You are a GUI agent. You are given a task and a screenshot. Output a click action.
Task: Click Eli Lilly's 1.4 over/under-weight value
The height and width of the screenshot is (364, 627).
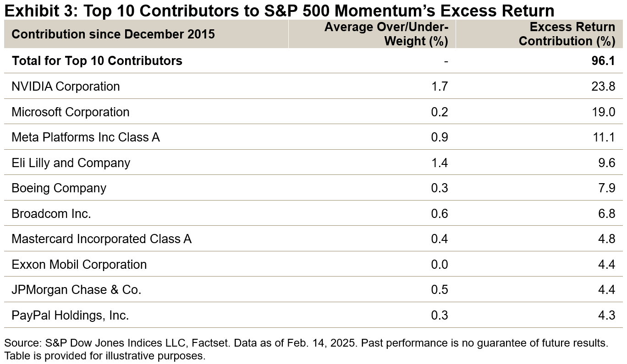tap(440, 163)
